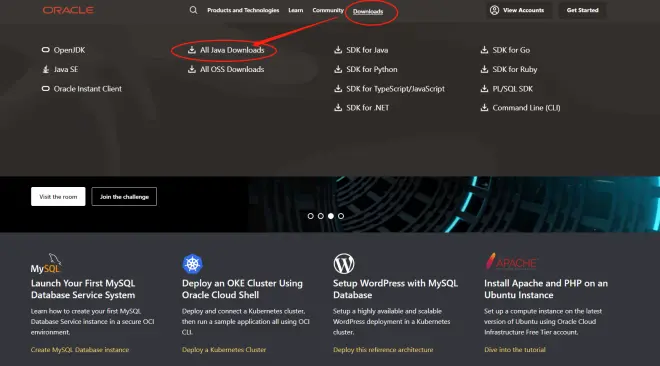Click the Get Started button
Screen dimensions: 660x366
[583, 10]
